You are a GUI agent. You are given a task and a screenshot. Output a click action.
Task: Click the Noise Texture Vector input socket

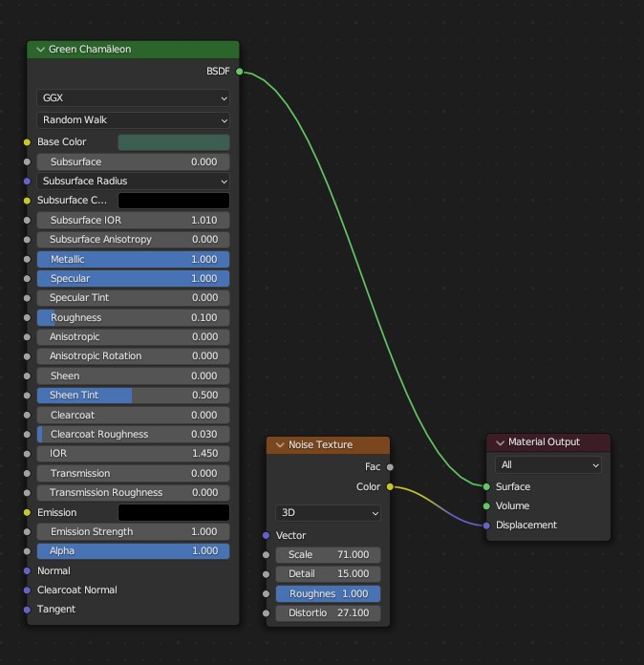pyautogui.click(x=266, y=536)
